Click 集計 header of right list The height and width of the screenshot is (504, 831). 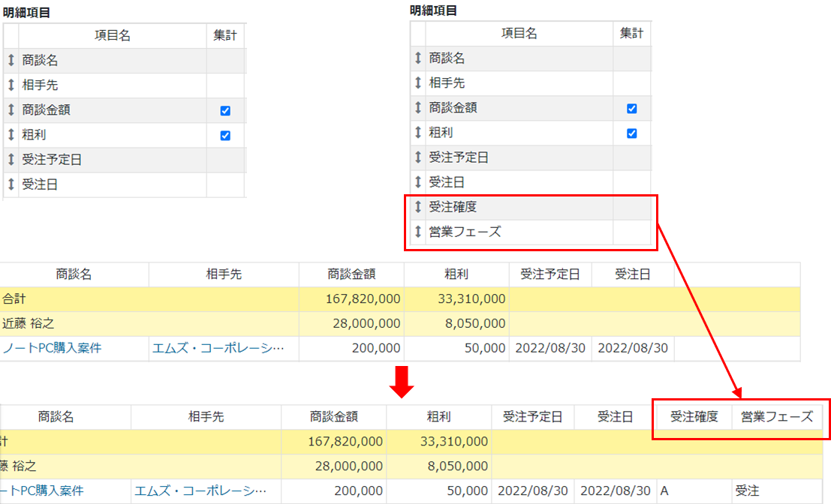[x=632, y=33]
